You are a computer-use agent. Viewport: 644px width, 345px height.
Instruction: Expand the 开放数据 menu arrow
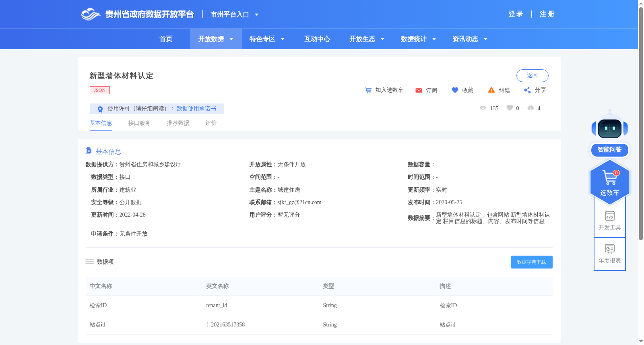point(231,39)
